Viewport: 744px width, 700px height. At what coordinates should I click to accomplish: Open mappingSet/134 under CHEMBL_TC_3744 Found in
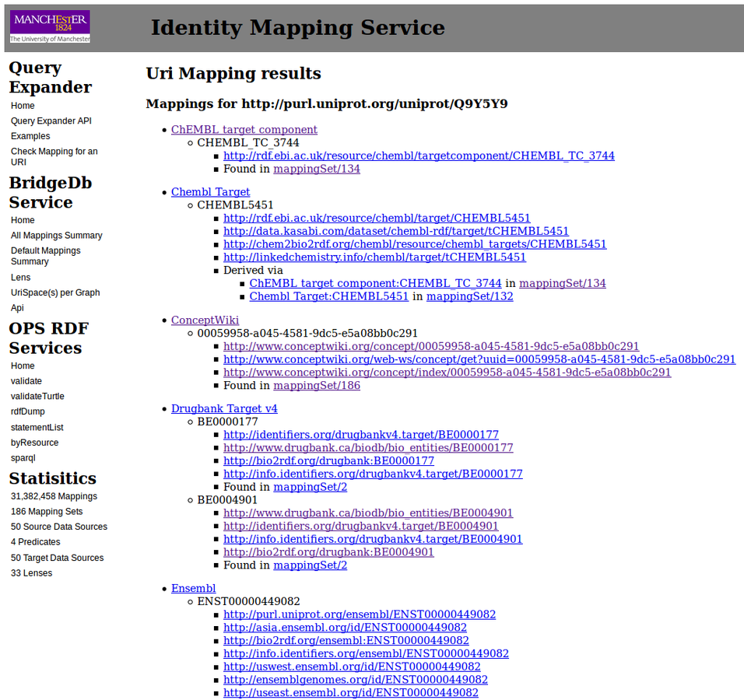(x=317, y=168)
